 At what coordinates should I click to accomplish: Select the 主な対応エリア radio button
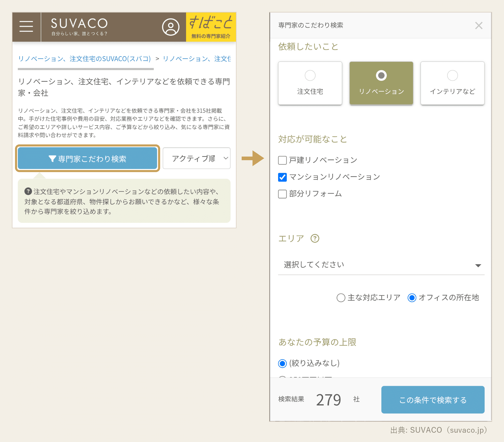coord(341,298)
